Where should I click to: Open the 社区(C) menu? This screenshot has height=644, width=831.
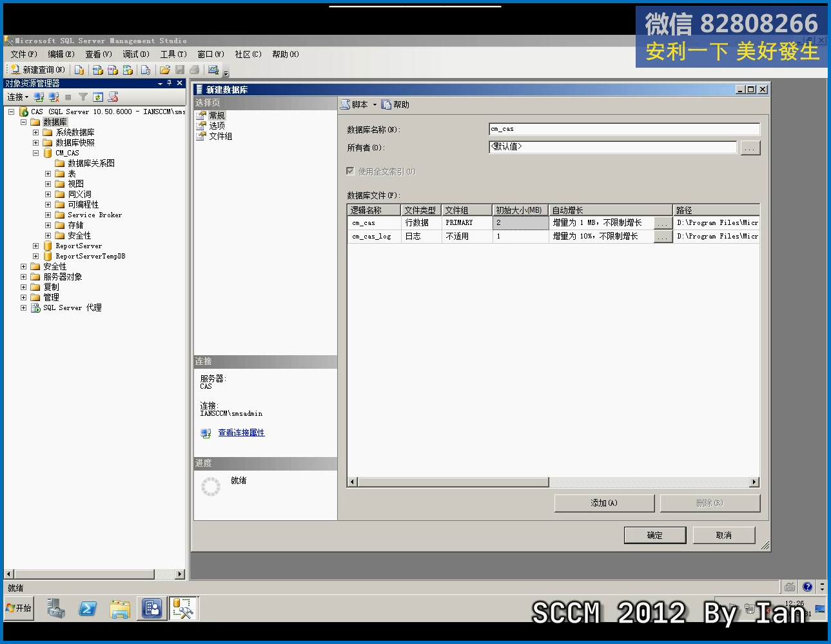point(248,54)
